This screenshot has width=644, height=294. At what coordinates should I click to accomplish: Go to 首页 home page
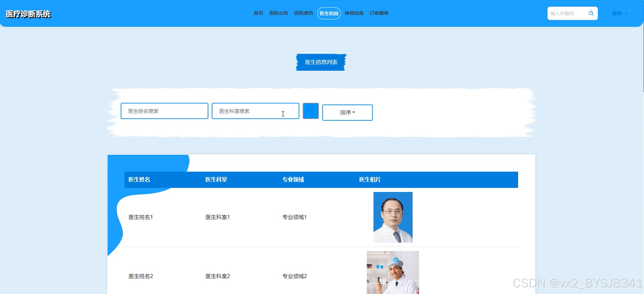(x=258, y=13)
